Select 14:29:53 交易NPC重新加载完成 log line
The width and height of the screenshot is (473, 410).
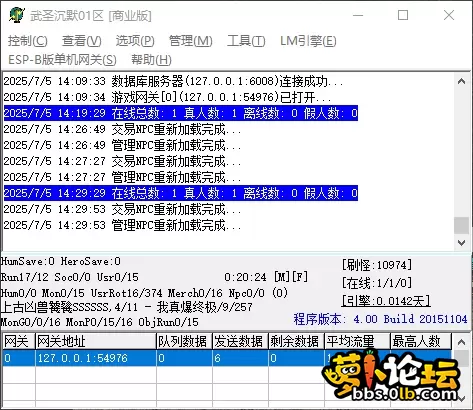click(122, 209)
